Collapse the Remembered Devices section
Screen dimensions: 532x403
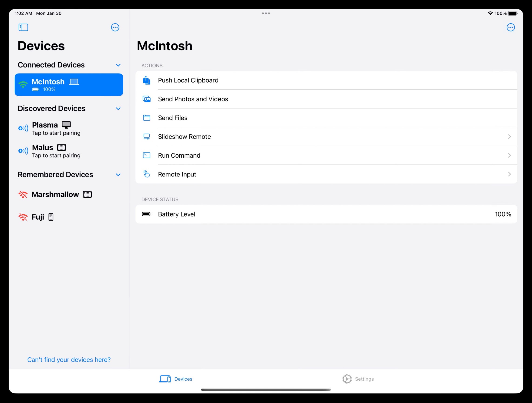point(118,174)
